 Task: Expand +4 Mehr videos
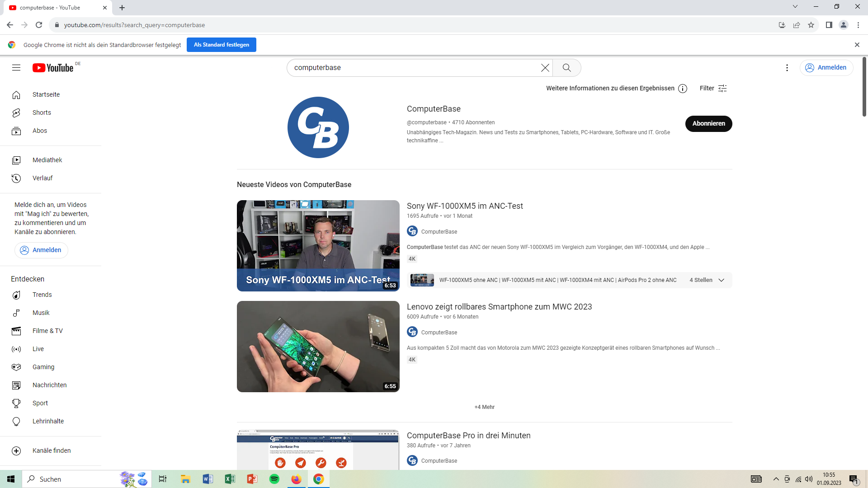tap(484, 407)
